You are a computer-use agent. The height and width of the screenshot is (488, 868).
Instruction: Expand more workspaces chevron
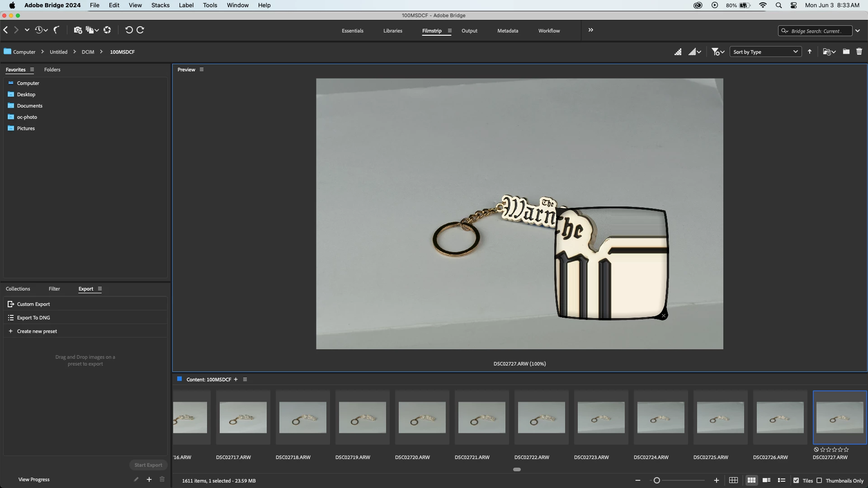pyautogui.click(x=590, y=30)
